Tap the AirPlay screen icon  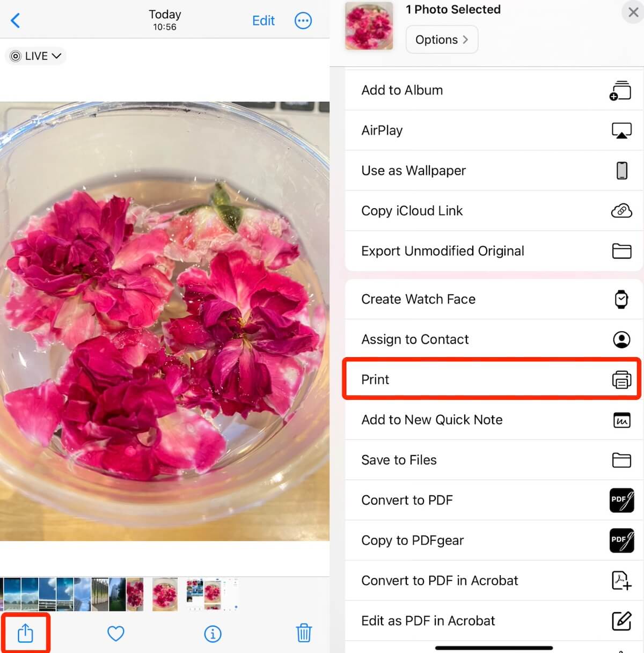[621, 130]
